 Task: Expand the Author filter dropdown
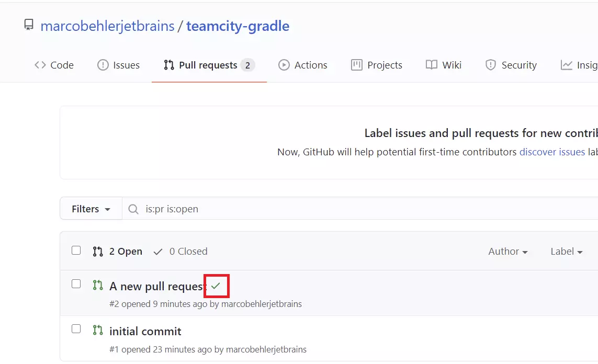[508, 252]
